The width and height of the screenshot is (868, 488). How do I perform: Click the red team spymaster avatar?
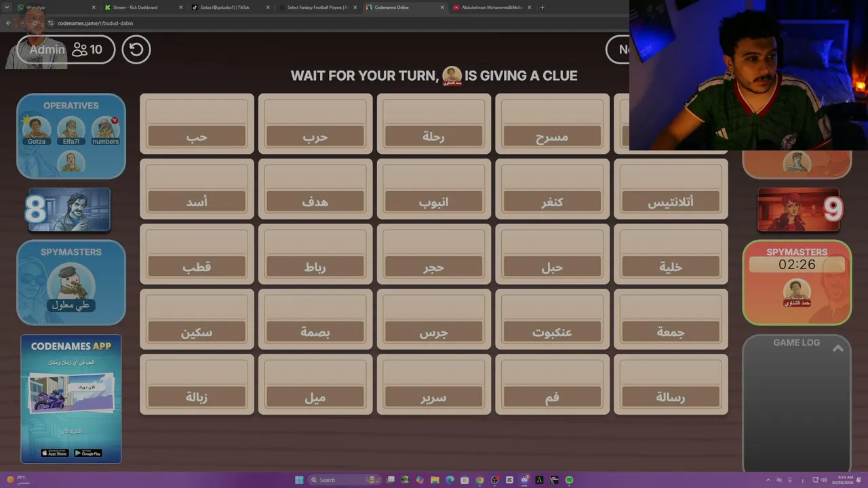(x=797, y=291)
